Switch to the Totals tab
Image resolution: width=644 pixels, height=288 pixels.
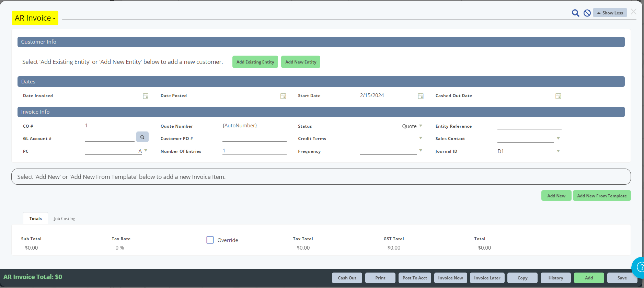(x=36, y=219)
